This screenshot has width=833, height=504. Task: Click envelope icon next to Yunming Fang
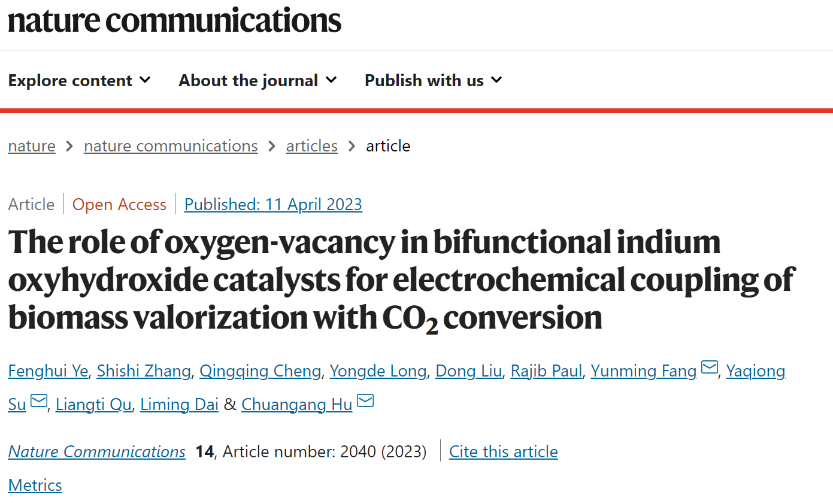pyautogui.click(x=710, y=368)
